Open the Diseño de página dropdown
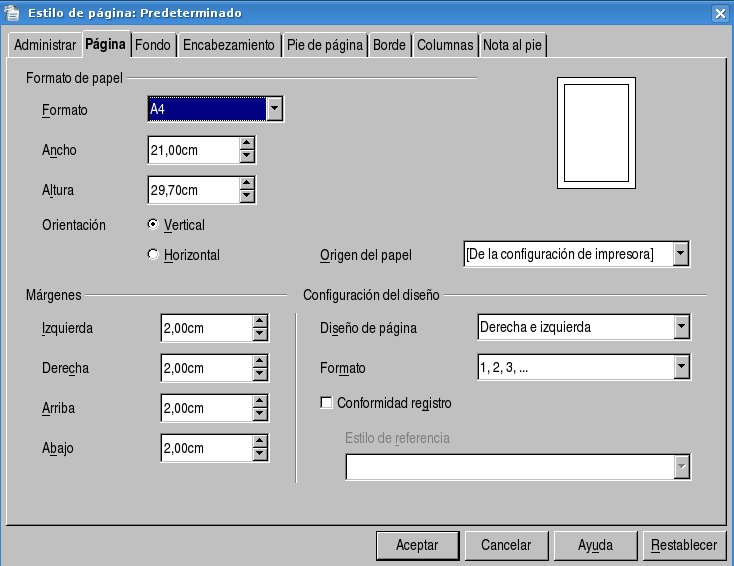The image size is (734, 566). [681, 327]
